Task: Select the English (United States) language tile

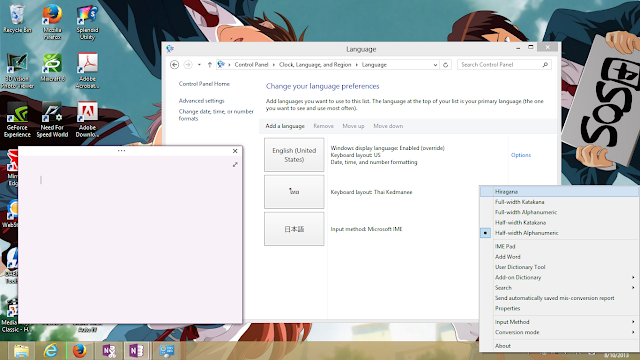Action: (x=294, y=155)
